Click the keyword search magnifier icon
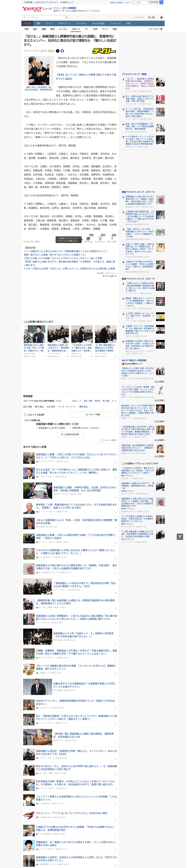 pos(66,18)
